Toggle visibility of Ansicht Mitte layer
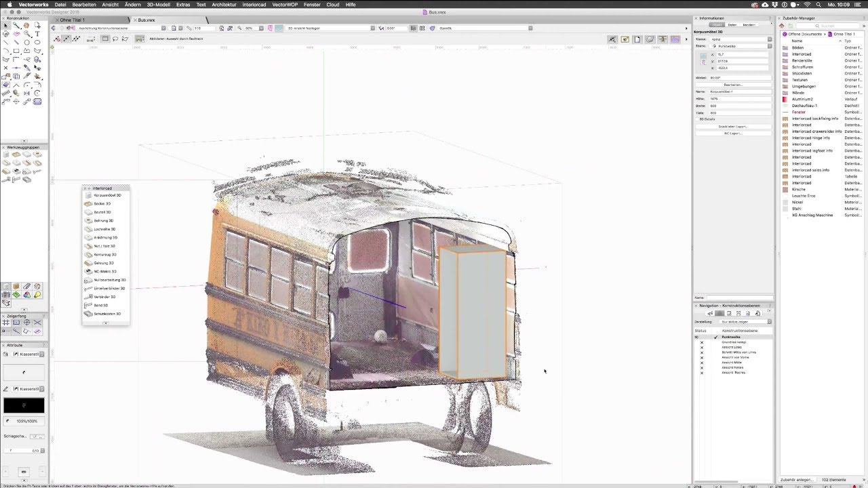The height and width of the screenshot is (488, 868). click(702, 363)
